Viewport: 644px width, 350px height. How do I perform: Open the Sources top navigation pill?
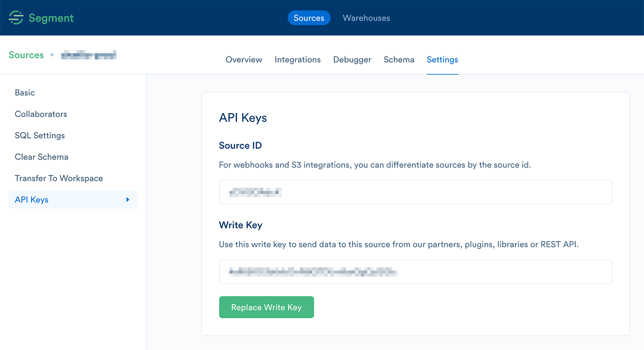tap(309, 18)
